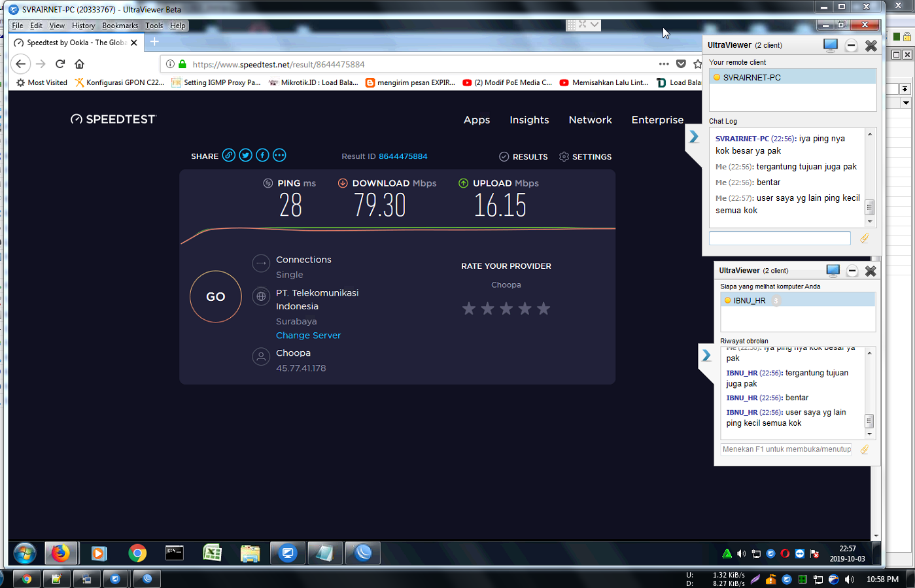Open the Network navigation item
This screenshot has height=588, width=915.
point(590,120)
